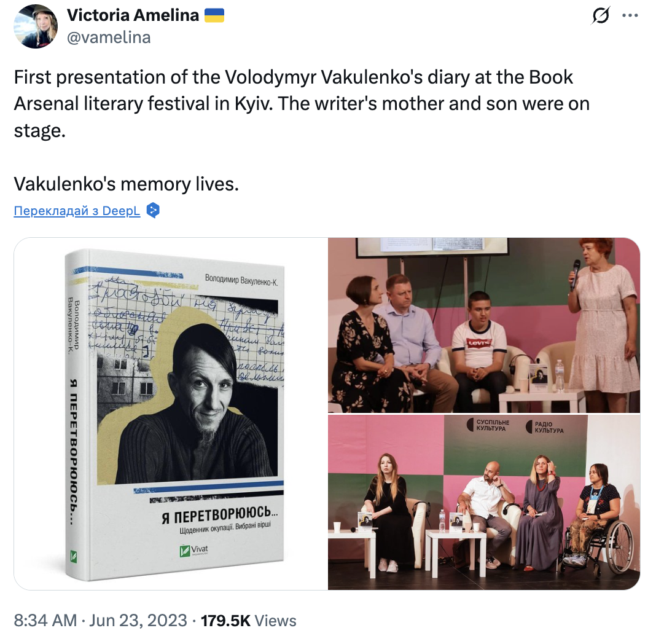This screenshot has height=644, width=656.
Task: Open the panel discussion photo
Action: (484, 503)
